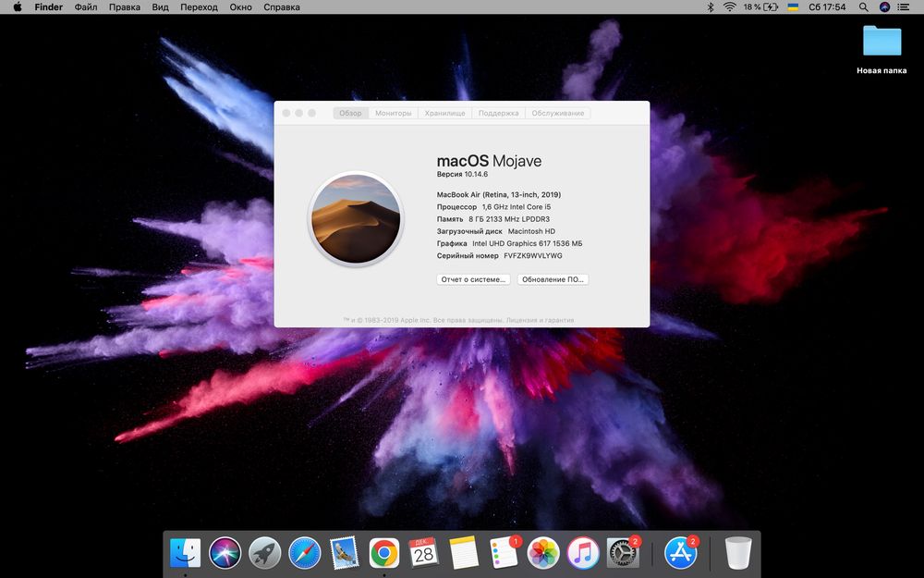The image size is (924, 578).
Task: Open the Окно menu
Action: tap(240, 7)
